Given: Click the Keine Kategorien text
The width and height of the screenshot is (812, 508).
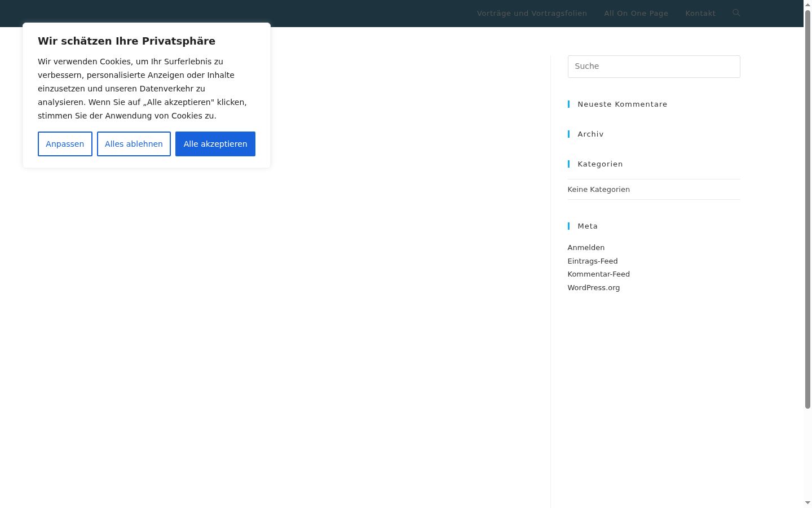Looking at the screenshot, I should click(x=599, y=190).
